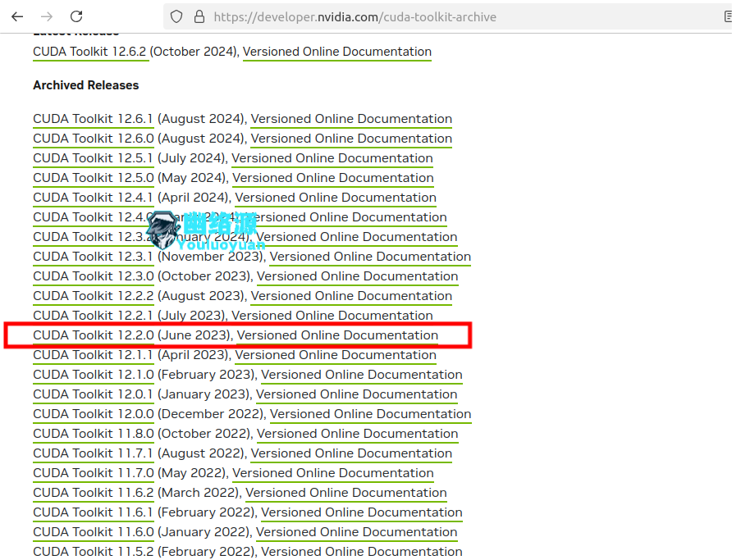
Task: Open CUDA Toolkit 12.2.1 link
Action: (x=93, y=315)
